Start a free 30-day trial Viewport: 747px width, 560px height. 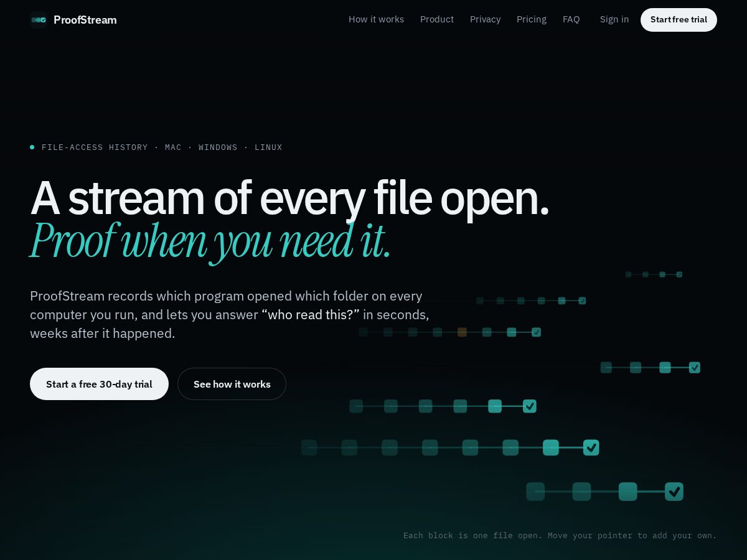[99, 384]
